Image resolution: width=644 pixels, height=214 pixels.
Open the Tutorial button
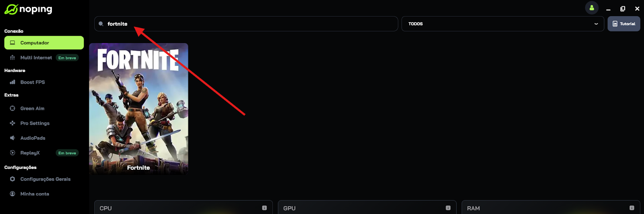tap(624, 24)
